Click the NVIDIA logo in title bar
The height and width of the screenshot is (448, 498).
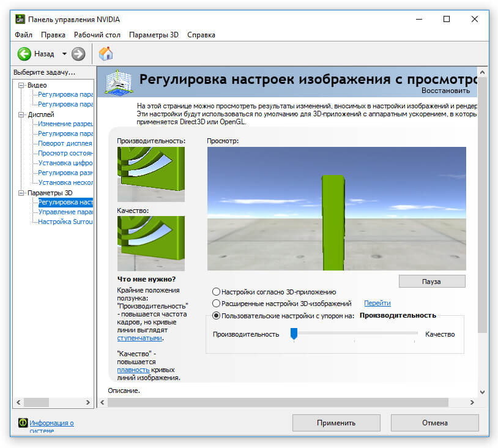(20, 19)
